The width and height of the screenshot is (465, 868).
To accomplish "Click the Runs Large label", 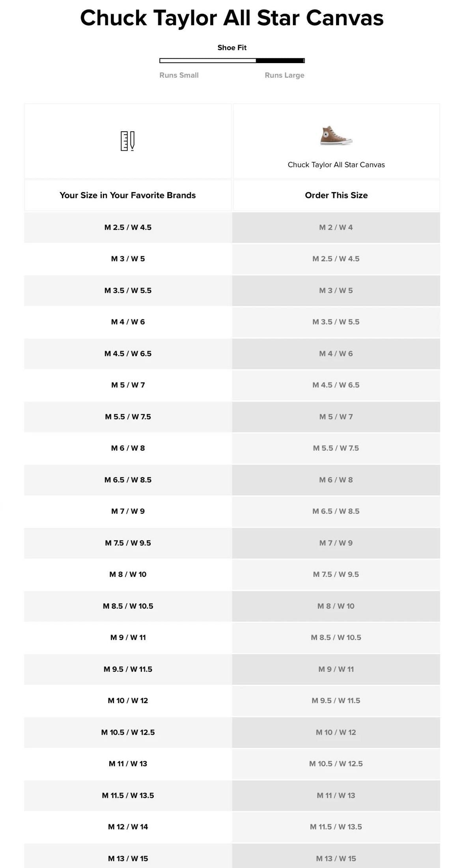I will point(284,75).
